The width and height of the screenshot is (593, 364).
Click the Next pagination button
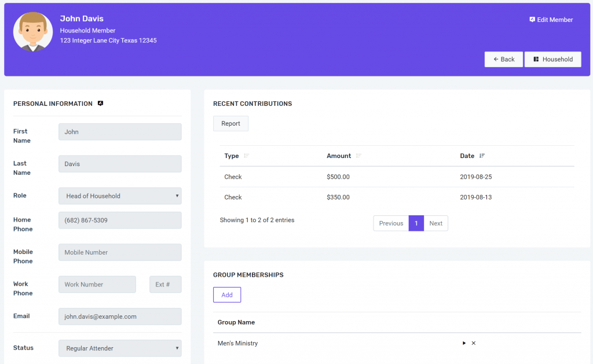(x=436, y=223)
